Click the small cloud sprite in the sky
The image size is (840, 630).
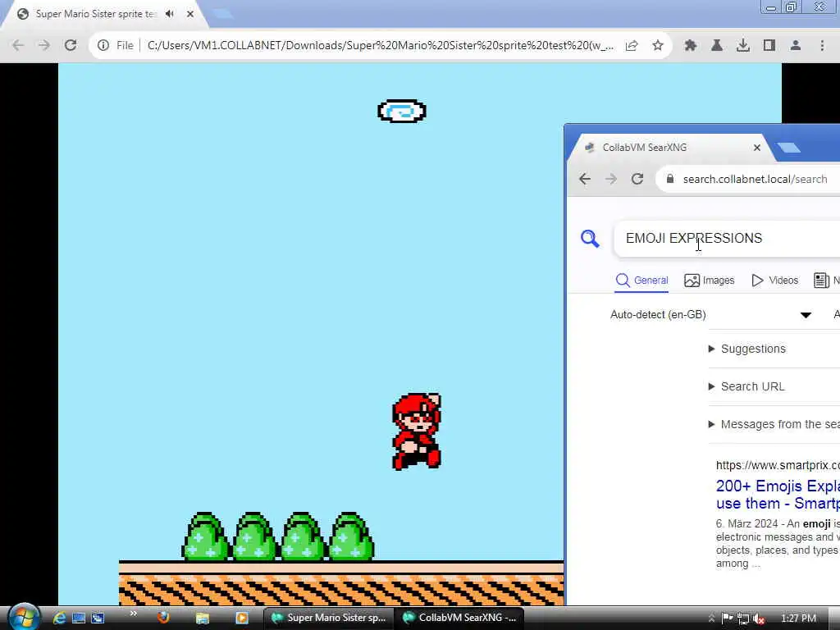(x=402, y=111)
